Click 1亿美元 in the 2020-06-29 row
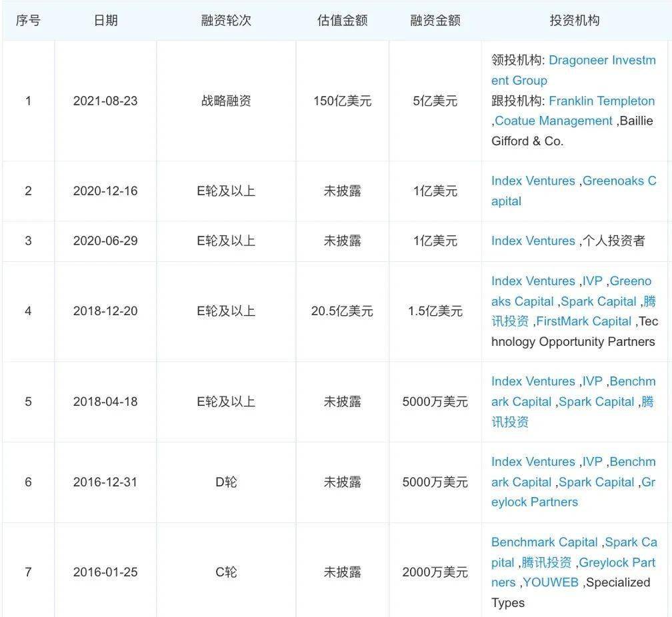672x617 pixels. [x=435, y=241]
